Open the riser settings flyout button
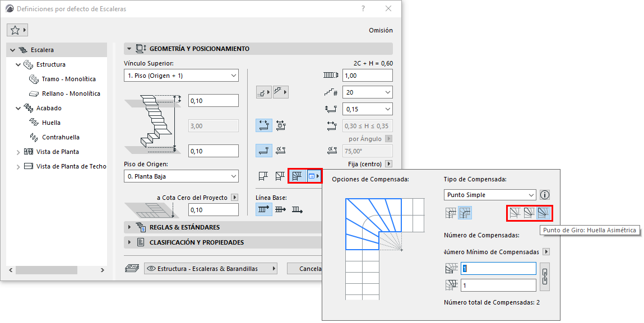The image size is (644, 323). click(x=263, y=92)
